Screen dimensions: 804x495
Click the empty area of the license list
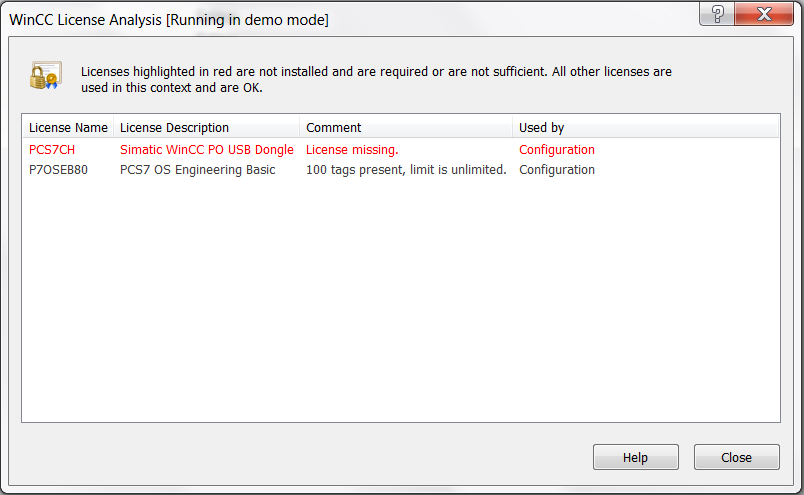point(400,300)
